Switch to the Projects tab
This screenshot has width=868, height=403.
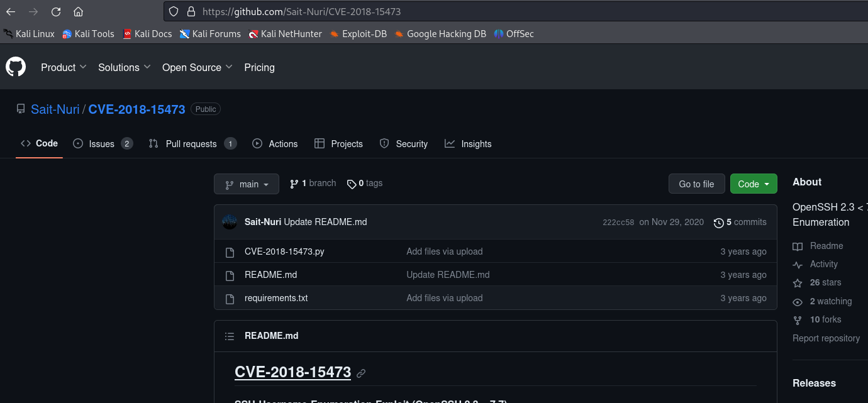click(338, 144)
